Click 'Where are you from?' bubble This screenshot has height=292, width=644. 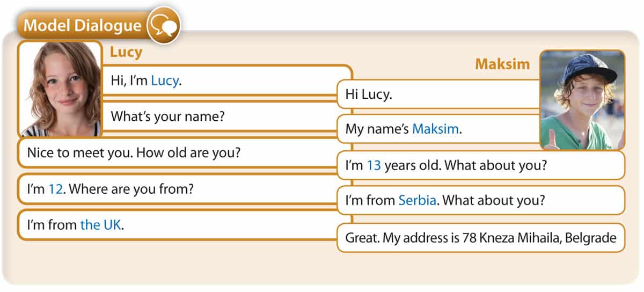tap(184, 189)
